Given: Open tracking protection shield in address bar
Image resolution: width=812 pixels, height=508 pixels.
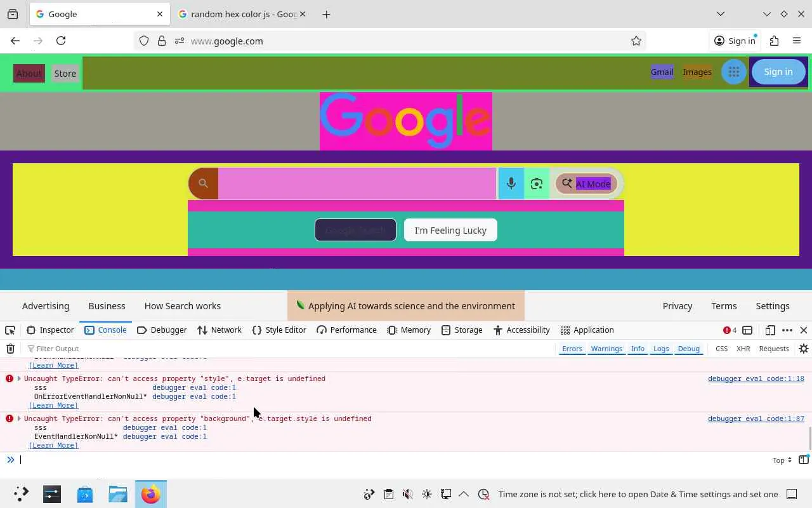Looking at the screenshot, I should [x=144, y=41].
